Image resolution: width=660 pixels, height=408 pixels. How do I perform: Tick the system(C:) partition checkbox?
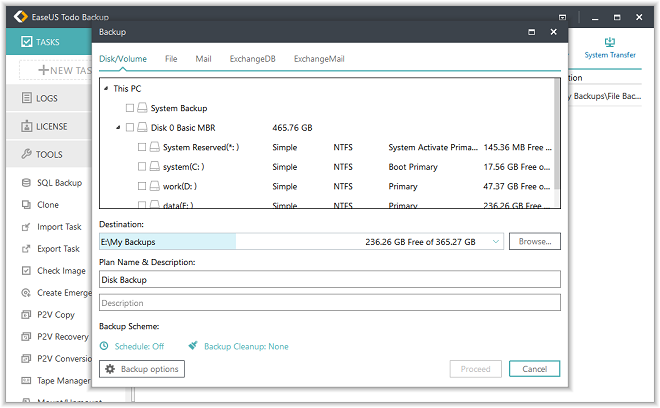142,167
